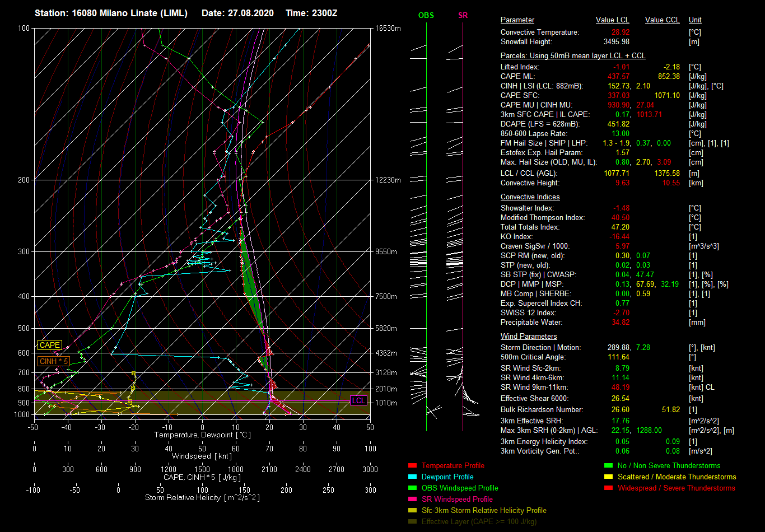Image resolution: width=765 pixels, height=532 pixels.
Task: Click the Parcels: Using 50mB mean layer heading
Action: point(572,56)
